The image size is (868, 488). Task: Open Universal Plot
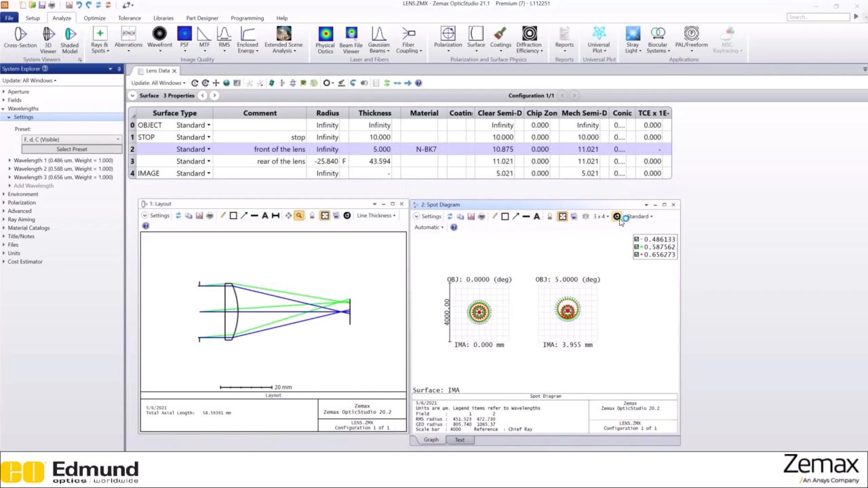599,39
